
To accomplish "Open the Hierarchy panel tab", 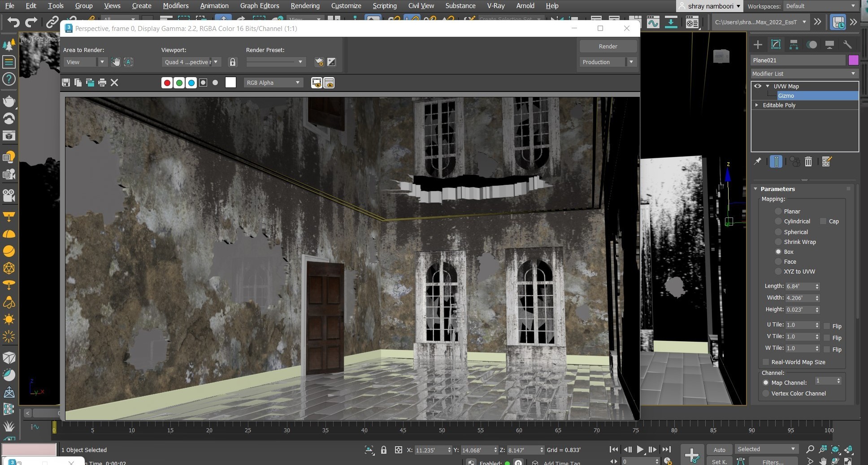I will 794,44.
